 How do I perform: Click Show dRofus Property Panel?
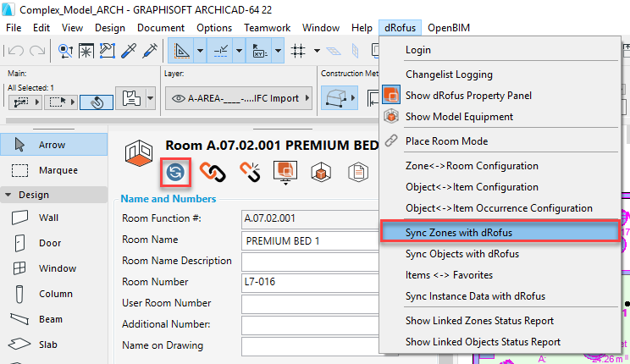pos(468,96)
